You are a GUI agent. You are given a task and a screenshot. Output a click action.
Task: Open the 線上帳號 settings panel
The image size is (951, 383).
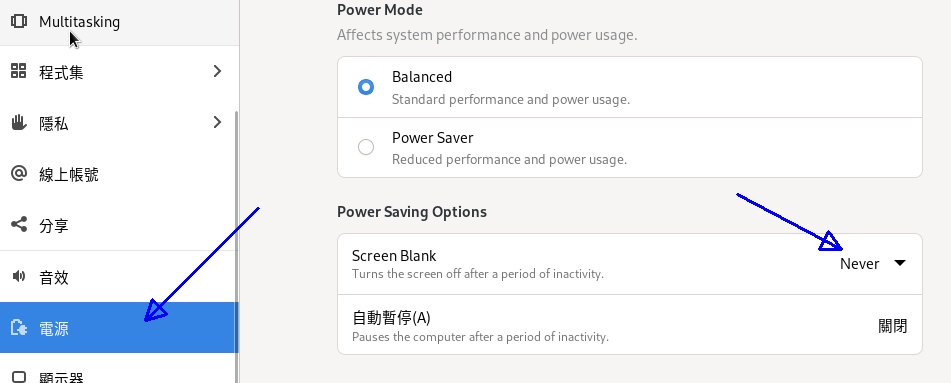(119, 174)
